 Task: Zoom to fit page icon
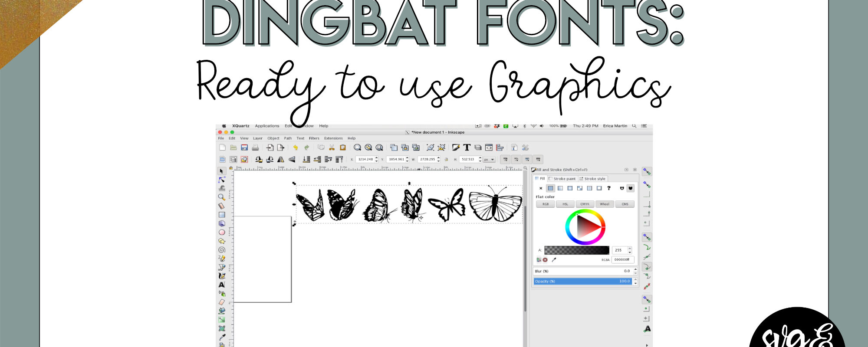[x=379, y=147]
